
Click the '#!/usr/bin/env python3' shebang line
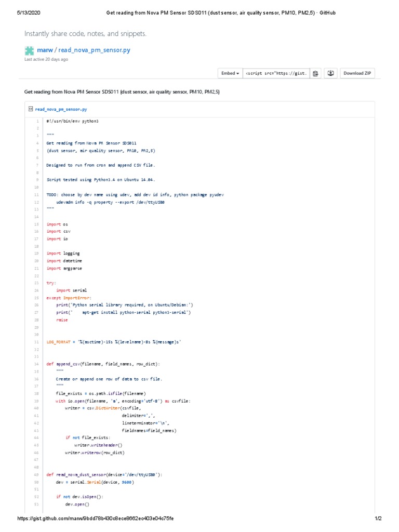pos(73,121)
